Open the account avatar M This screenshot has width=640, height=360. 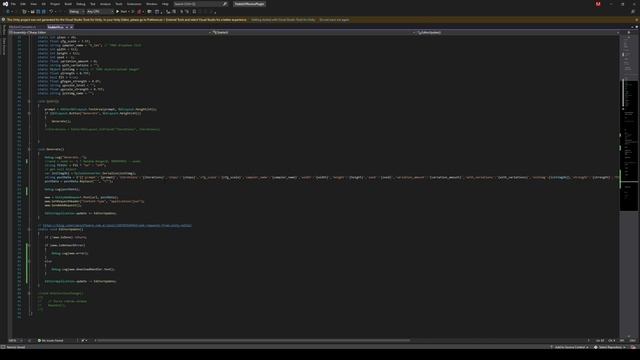pyautogui.click(x=598, y=4)
